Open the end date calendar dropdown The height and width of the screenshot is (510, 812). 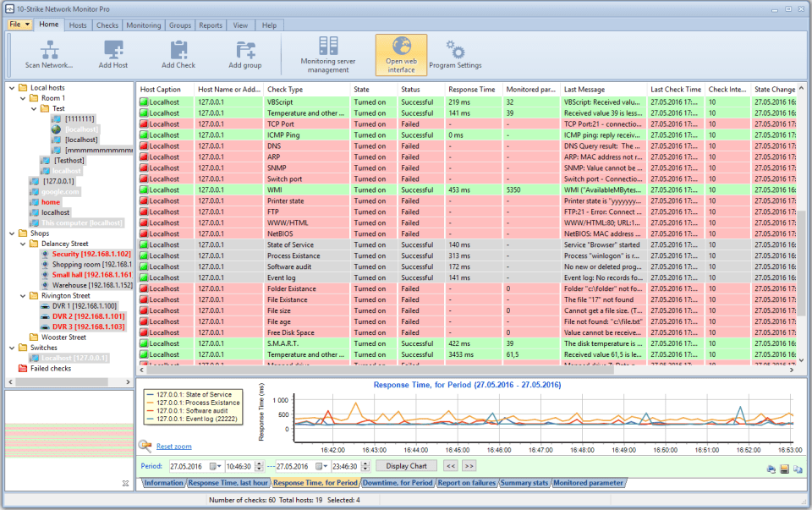[321, 467]
